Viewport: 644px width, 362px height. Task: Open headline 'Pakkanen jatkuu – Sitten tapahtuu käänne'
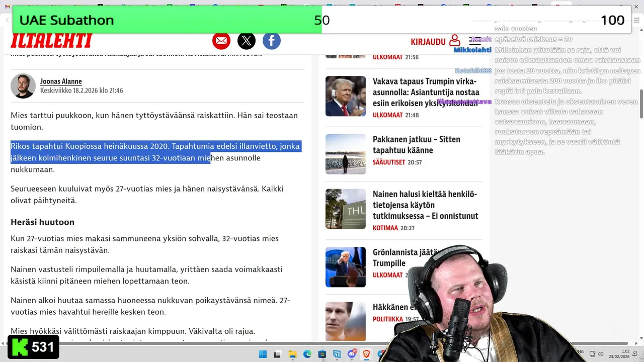tap(417, 144)
